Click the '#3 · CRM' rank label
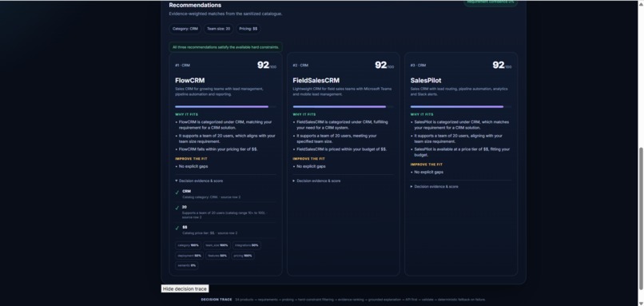The image size is (644, 306). pos(418,66)
